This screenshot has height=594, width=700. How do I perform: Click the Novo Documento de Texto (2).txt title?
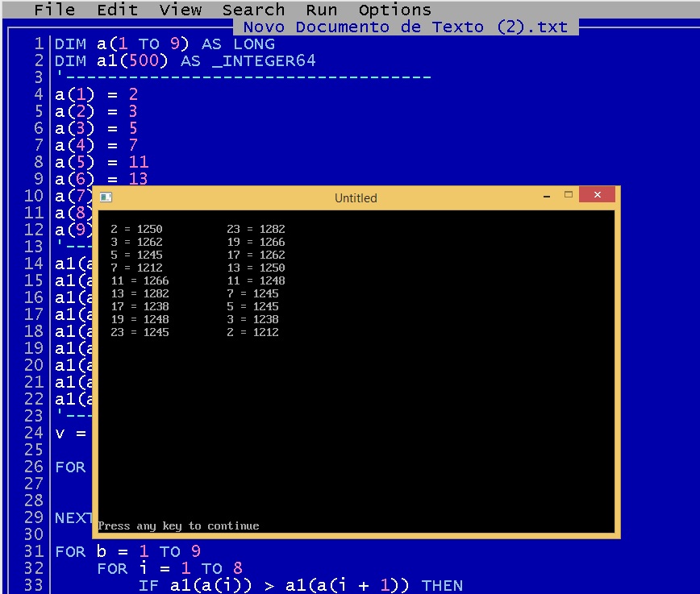406,27
